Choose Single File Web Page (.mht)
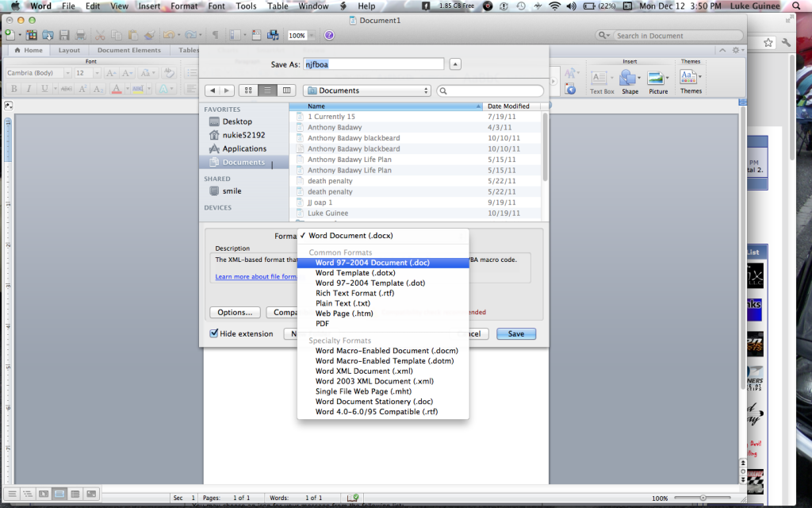 383,391
